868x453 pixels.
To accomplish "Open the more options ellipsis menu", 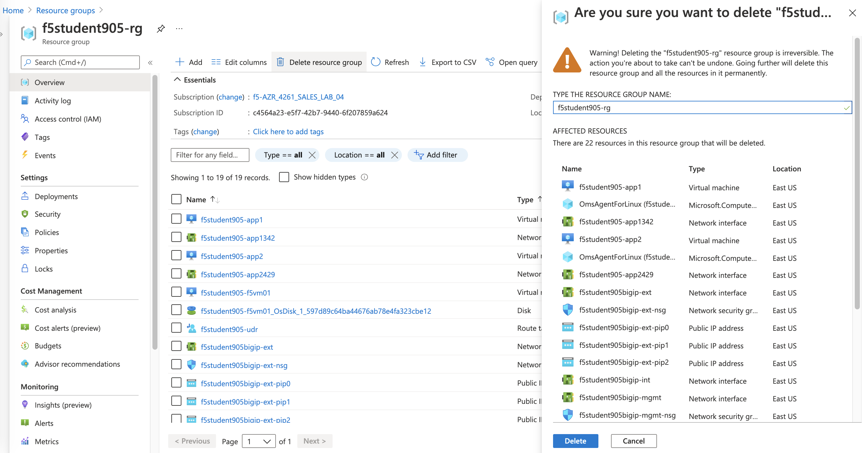I will click(179, 29).
